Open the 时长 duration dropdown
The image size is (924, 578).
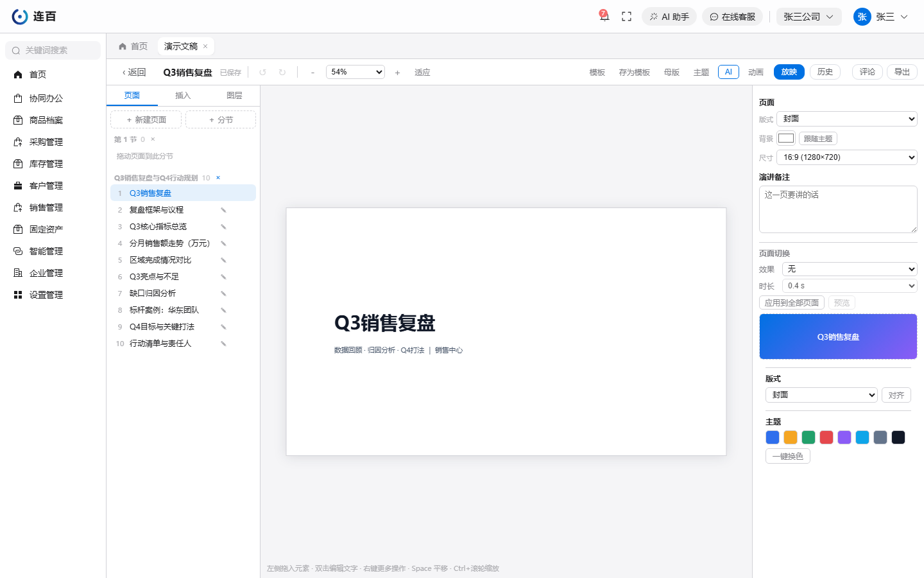pyautogui.click(x=850, y=286)
